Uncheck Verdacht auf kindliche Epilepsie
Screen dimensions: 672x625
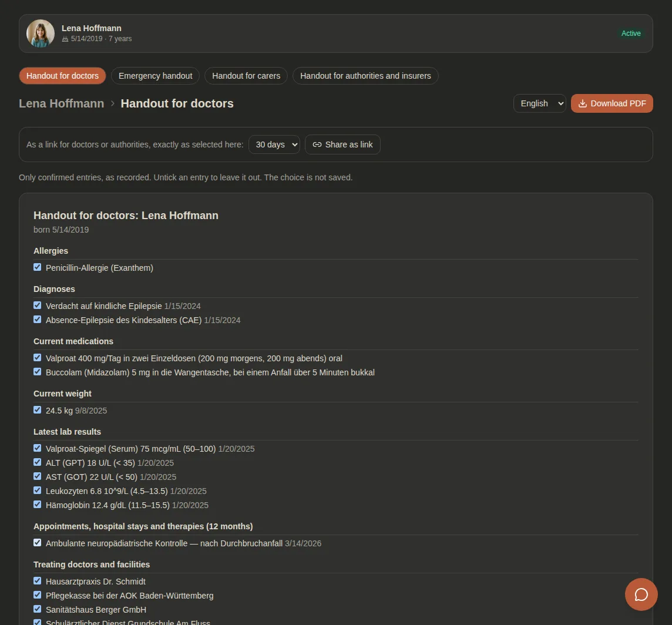tap(37, 305)
